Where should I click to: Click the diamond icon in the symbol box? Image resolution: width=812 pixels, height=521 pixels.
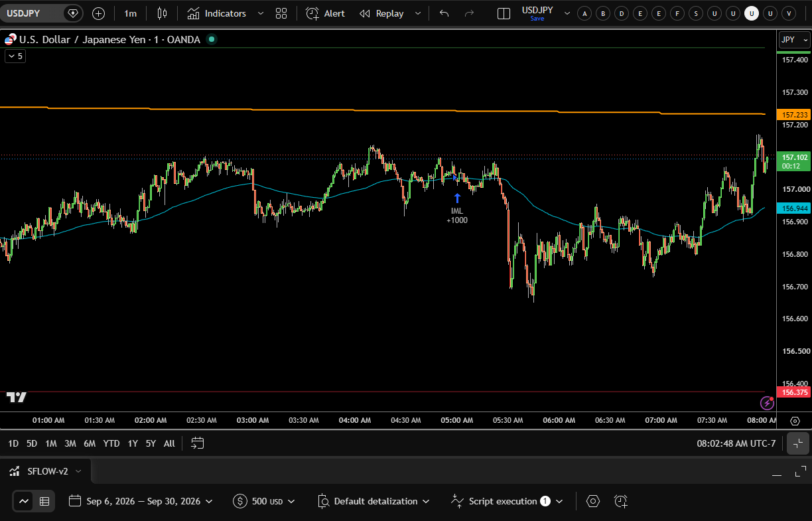coord(73,13)
